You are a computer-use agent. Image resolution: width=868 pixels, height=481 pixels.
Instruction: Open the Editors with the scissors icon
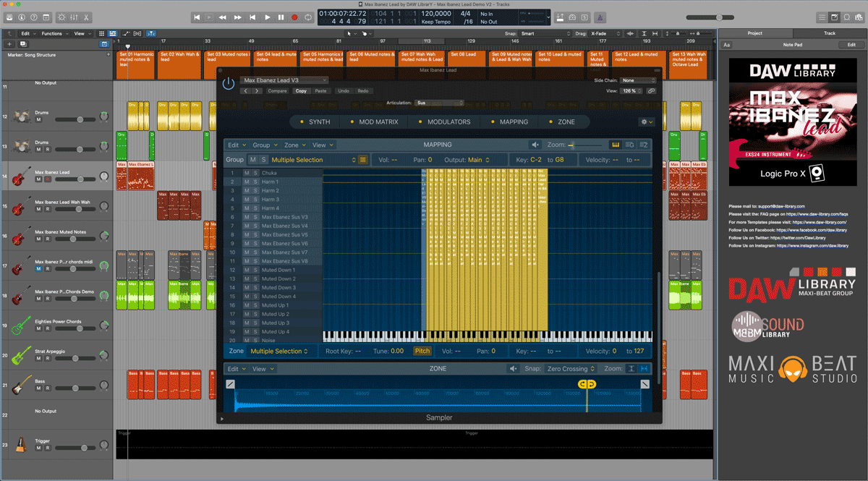86,17
